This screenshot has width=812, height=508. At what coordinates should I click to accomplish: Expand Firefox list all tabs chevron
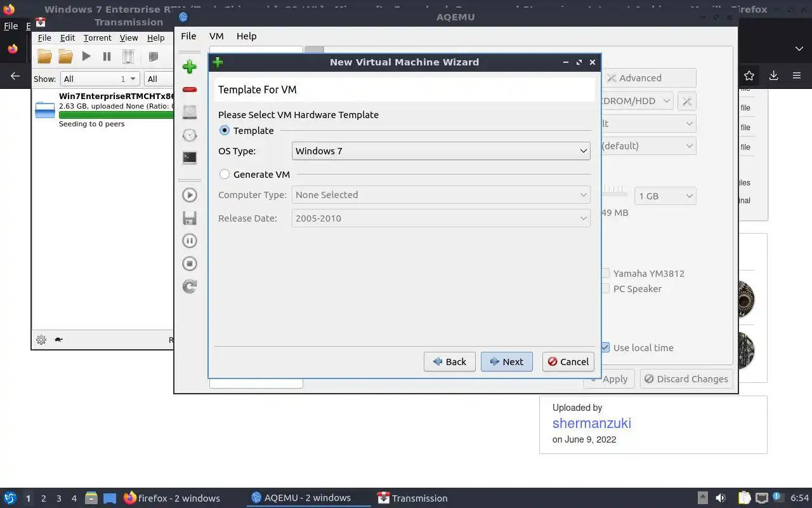tap(799, 49)
